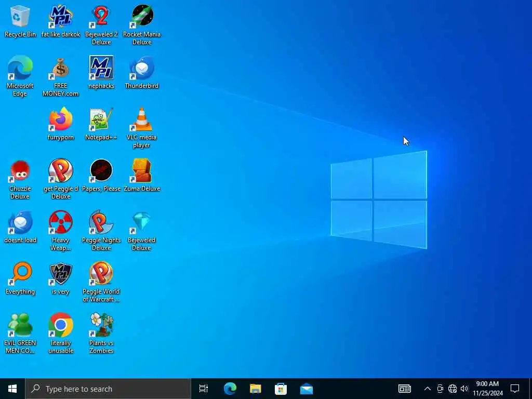Viewport: 532px width, 399px height.
Task: Select the nephacks desktop shortcut
Action: click(x=101, y=73)
